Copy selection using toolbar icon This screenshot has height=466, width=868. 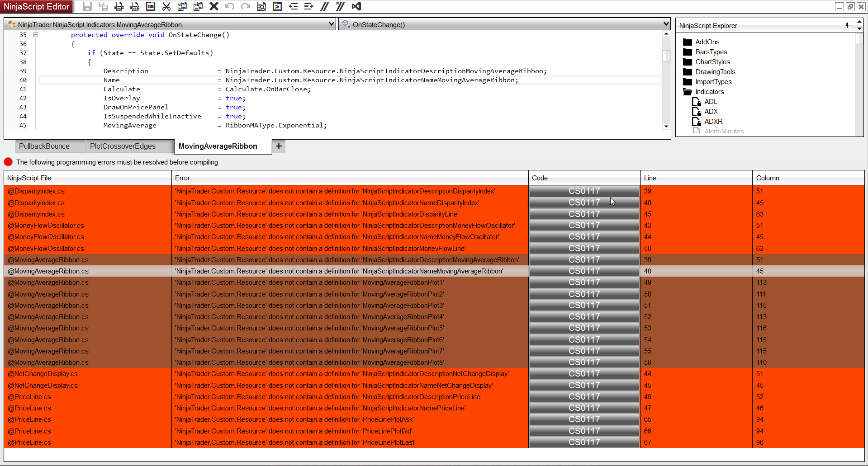[182, 6]
